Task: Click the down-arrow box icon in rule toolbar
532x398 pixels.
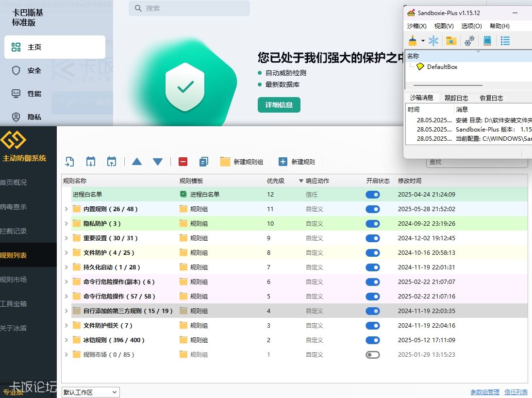Action: (91, 162)
